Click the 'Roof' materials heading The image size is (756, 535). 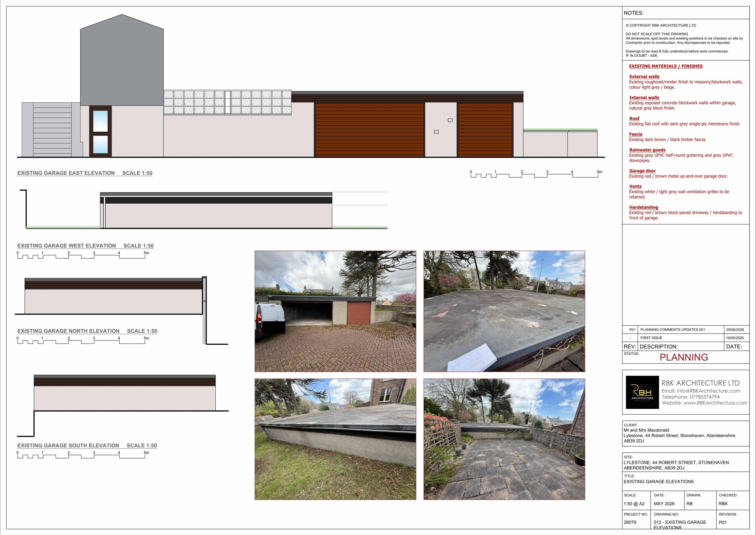click(634, 119)
